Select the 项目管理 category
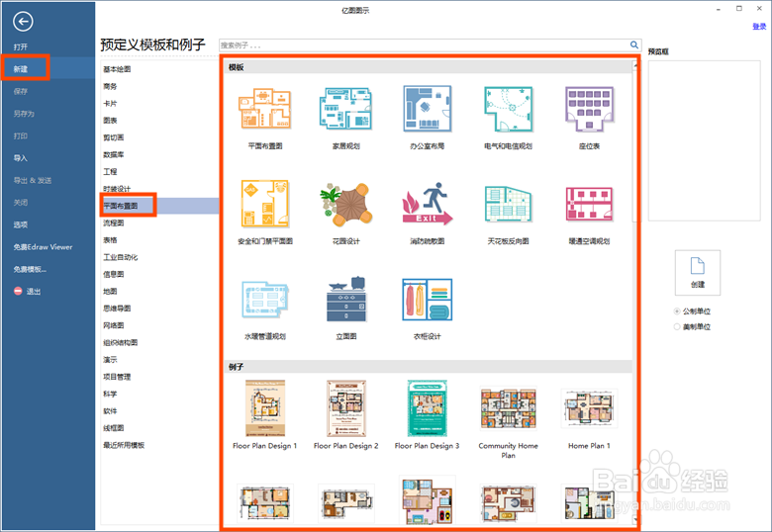Screen dimensions: 772x532 pyautogui.click(x=117, y=377)
